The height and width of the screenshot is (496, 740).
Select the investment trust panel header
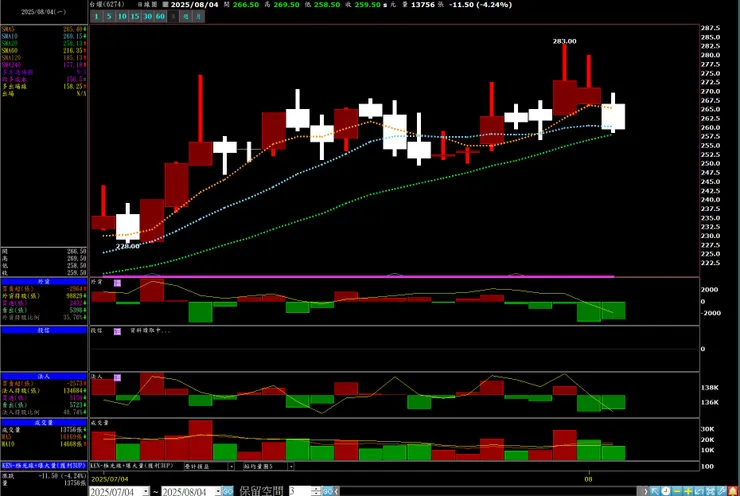[44, 330]
